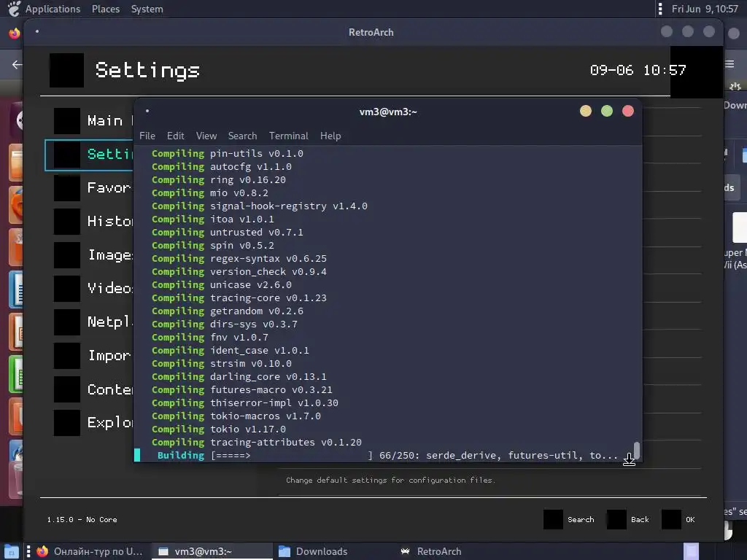Screen dimensions: 747x560
Task: Open the terminal Edit menu
Action: [x=175, y=136]
